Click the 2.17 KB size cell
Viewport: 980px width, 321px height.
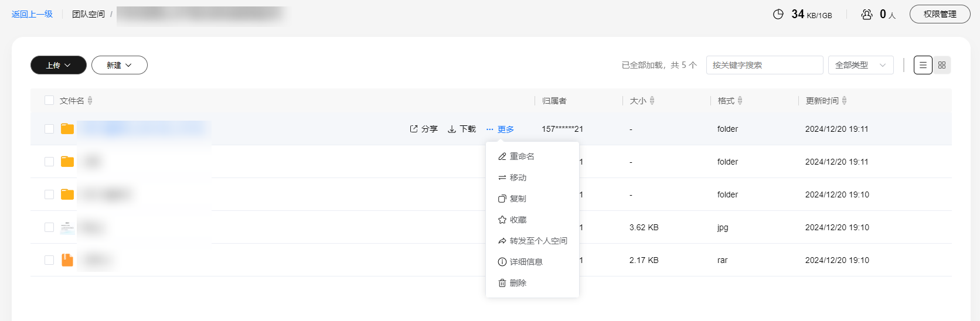click(644, 260)
